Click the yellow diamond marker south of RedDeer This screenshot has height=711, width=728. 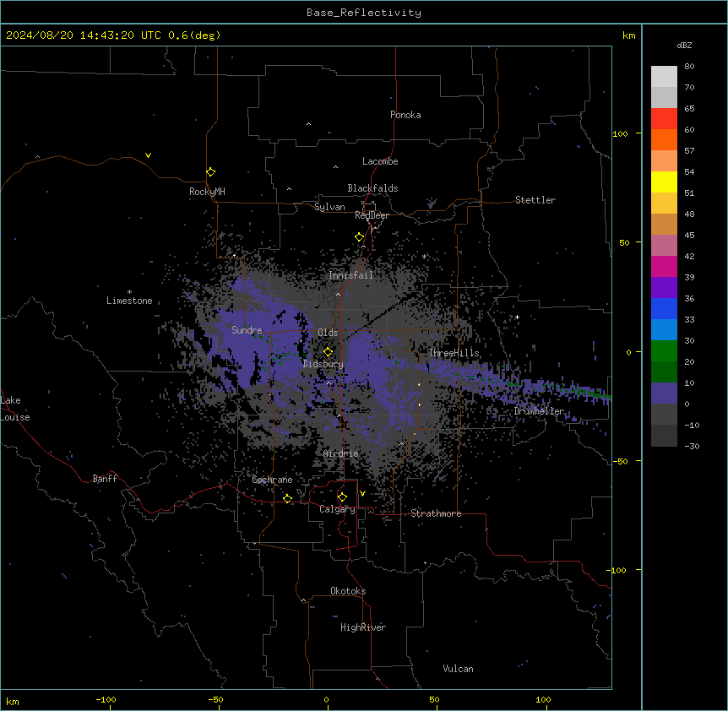click(360, 237)
